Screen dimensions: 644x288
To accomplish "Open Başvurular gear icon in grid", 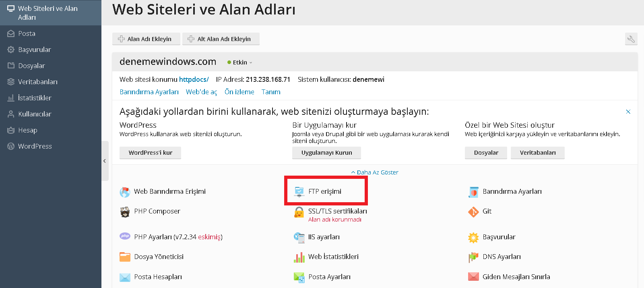I will [x=473, y=238].
